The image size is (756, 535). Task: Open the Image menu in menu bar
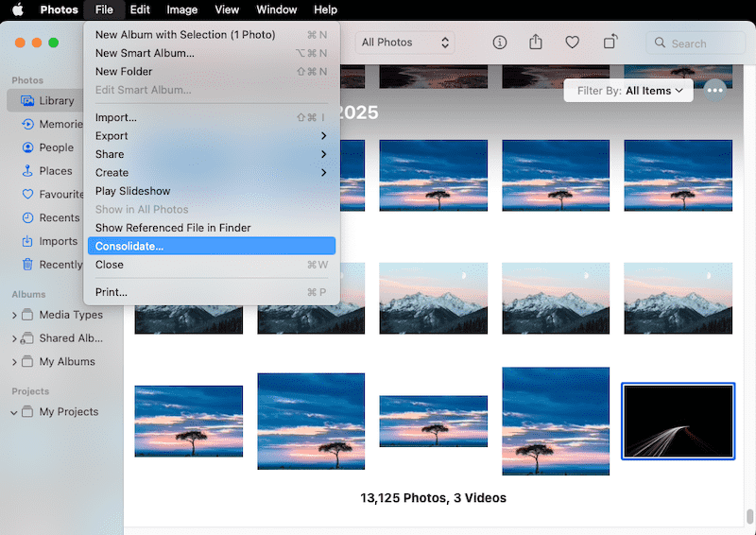click(x=181, y=9)
